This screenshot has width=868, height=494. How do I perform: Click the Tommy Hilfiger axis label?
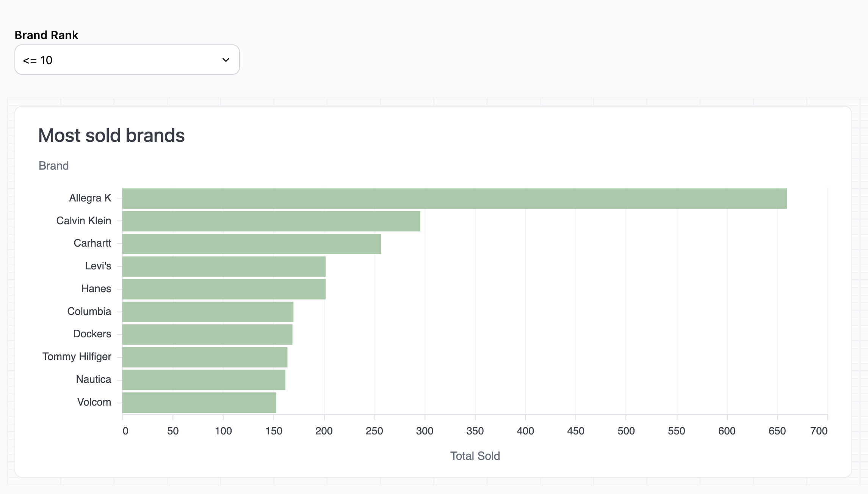point(77,357)
